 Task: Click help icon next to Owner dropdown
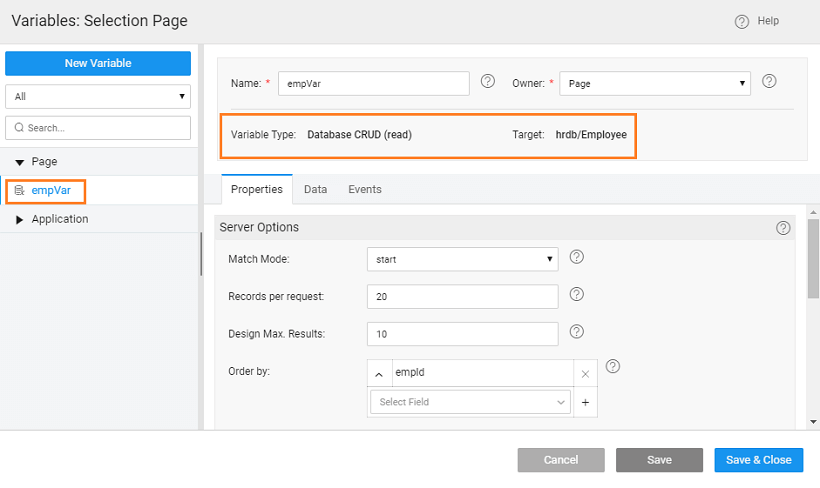[x=769, y=82]
